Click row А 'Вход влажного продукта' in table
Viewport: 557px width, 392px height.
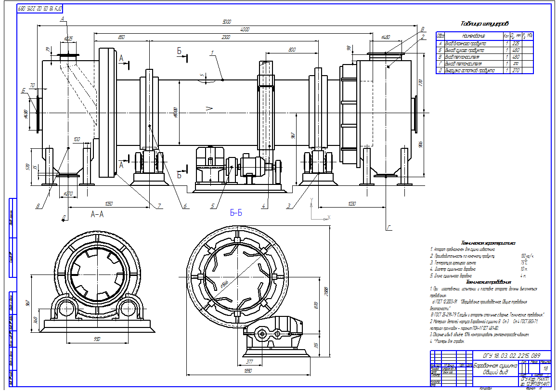click(474, 43)
